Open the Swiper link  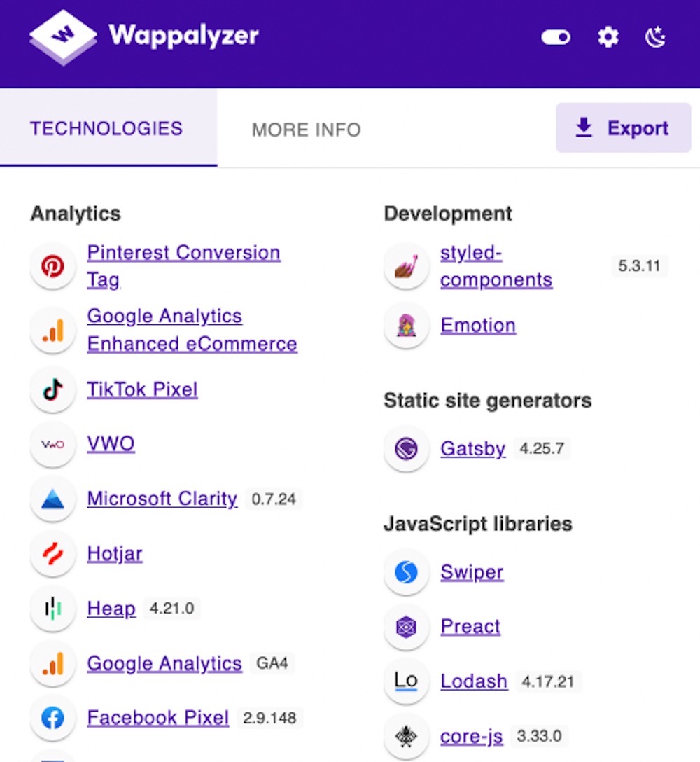point(472,572)
